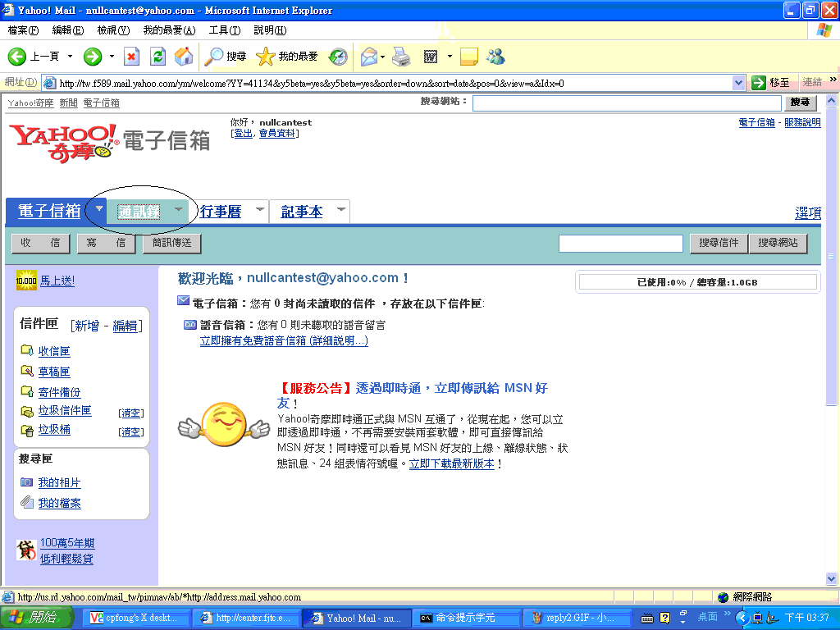Click the 登出 sign-out link
Image resolution: width=840 pixels, height=630 pixels.
pyautogui.click(x=243, y=134)
